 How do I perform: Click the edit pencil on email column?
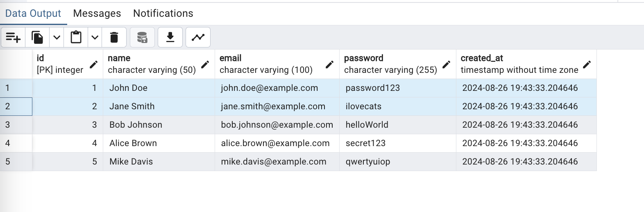click(329, 64)
